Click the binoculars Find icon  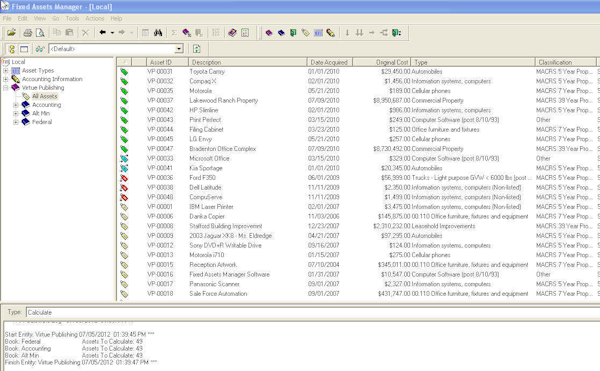click(x=158, y=33)
